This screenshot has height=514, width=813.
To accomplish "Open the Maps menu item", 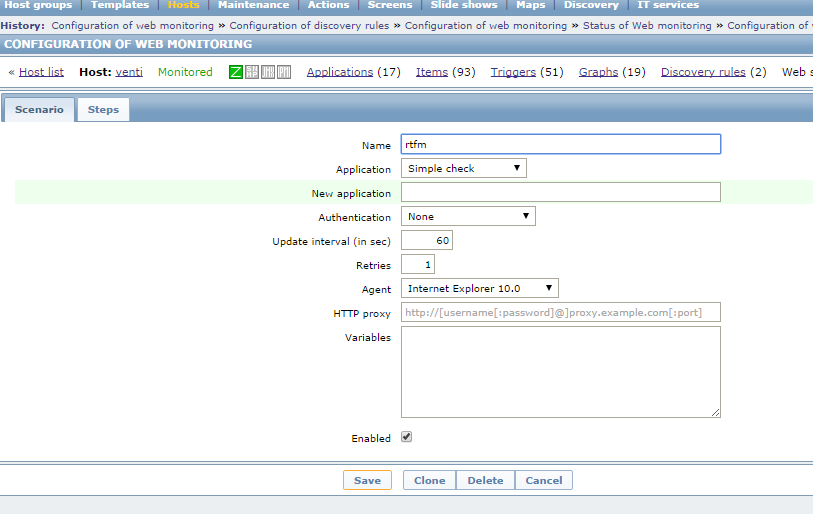I will coord(531,5).
